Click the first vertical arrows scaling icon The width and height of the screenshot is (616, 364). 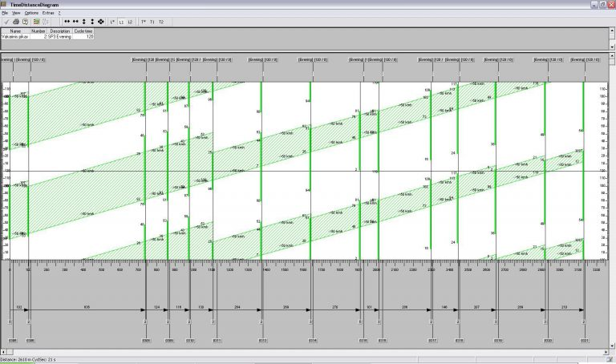(x=84, y=22)
